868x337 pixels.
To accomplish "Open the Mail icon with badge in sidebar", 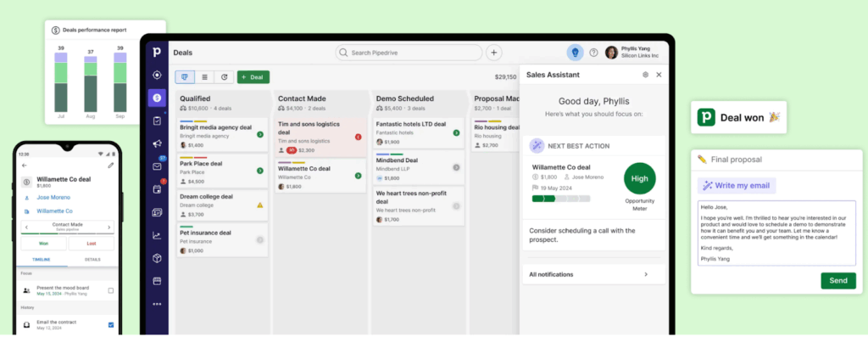I will click(157, 166).
